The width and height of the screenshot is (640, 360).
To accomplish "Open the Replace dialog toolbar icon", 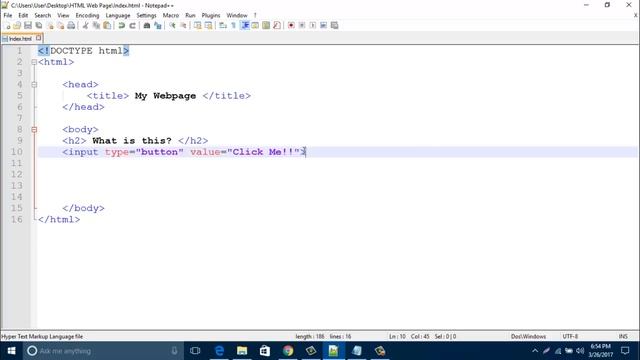I will pos(158,25).
